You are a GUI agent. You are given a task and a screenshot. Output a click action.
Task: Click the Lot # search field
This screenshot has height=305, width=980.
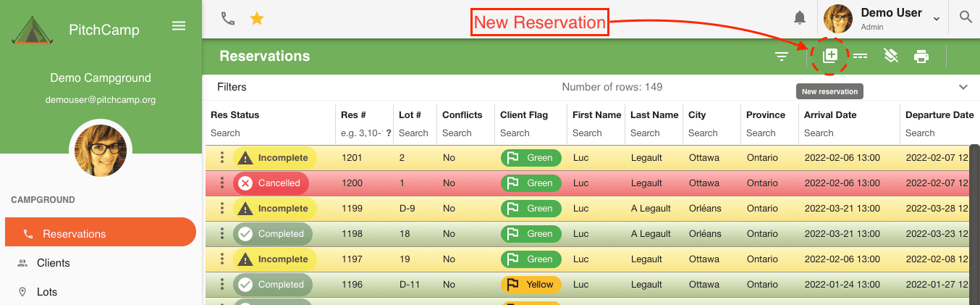pos(413,133)
